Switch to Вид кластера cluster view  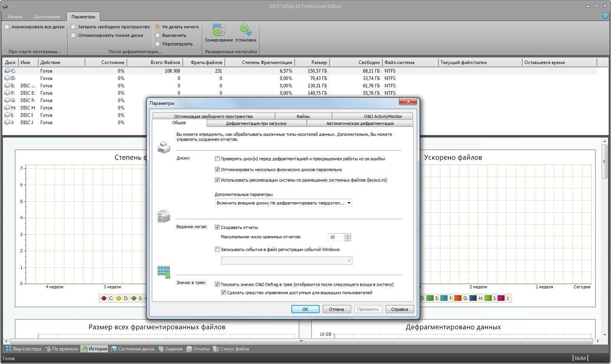[23, 349]
